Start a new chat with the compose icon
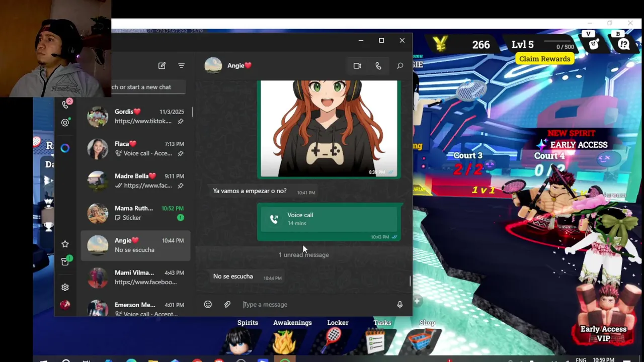The height and width of the screenshot is (362, 644). pyautogui.click(x=162, y=65)
